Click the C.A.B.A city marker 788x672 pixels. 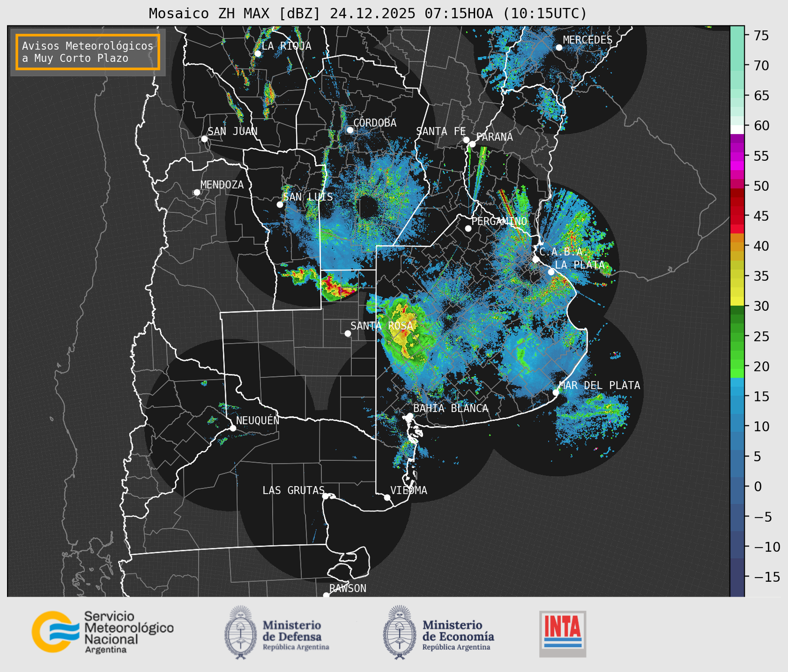[x=536, y=259]
